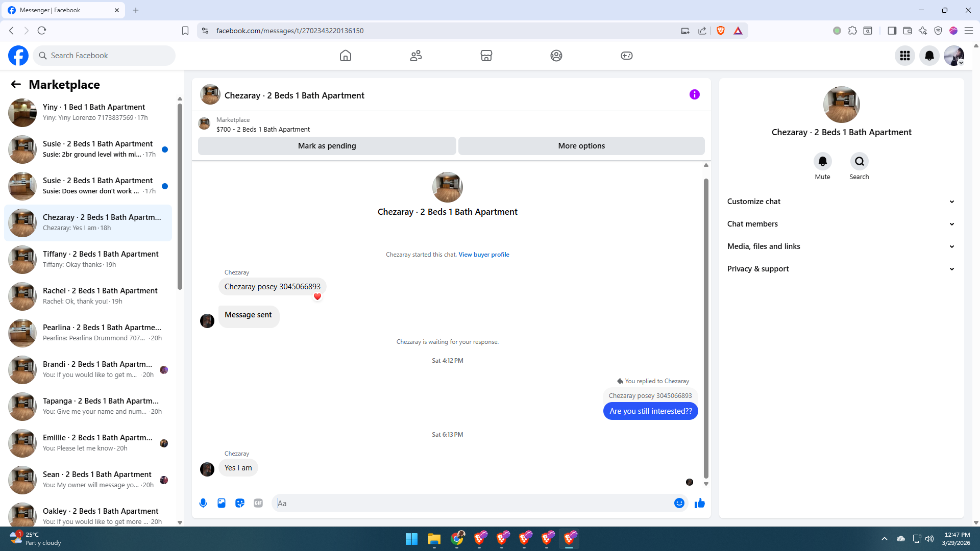Open the Marketplace icon in top nav

click(486, 56)
